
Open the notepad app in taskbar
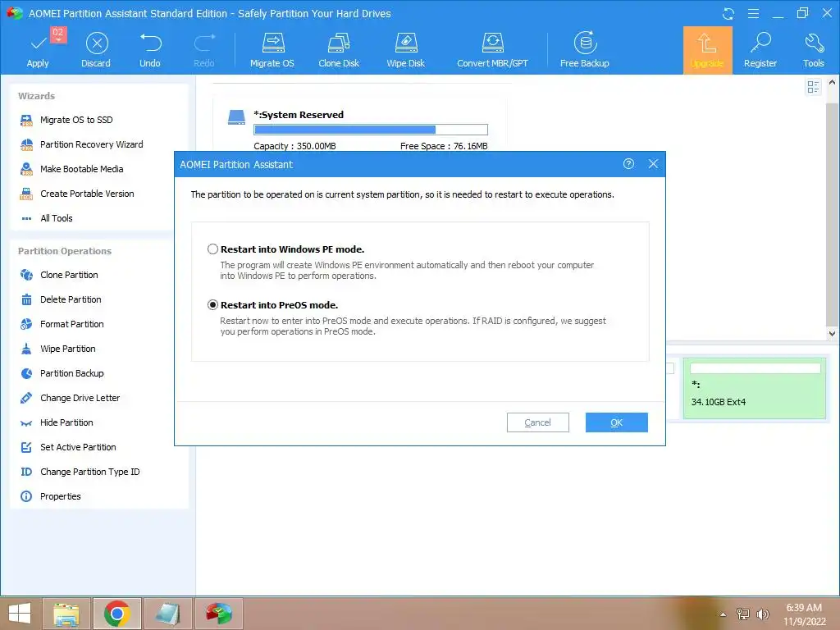(167, 614)
